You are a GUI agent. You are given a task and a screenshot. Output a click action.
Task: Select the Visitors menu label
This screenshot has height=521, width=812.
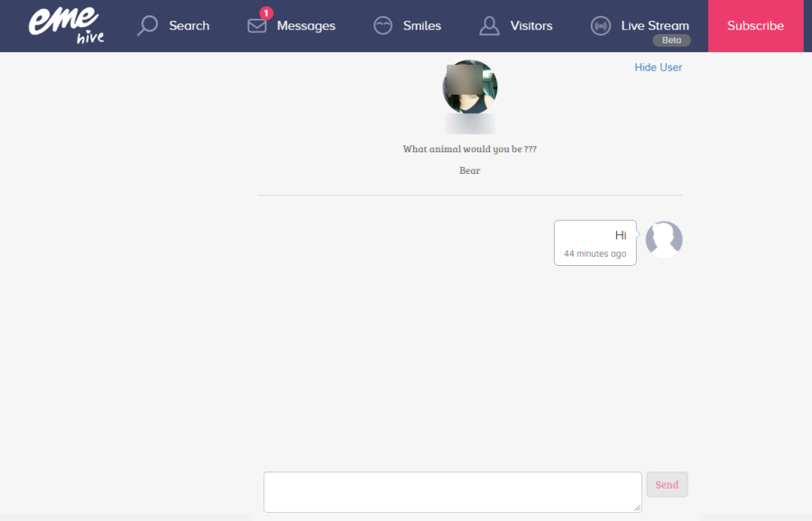click(531, 26)
